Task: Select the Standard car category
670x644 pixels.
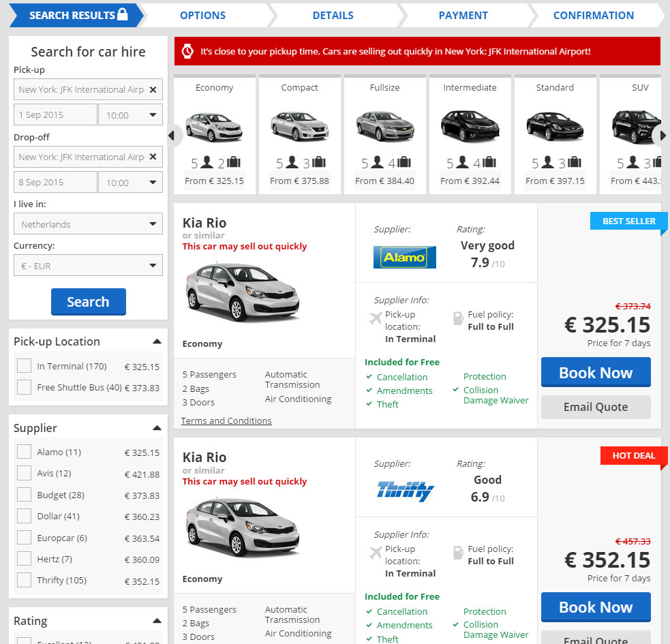Action: (x=555, y=135)
